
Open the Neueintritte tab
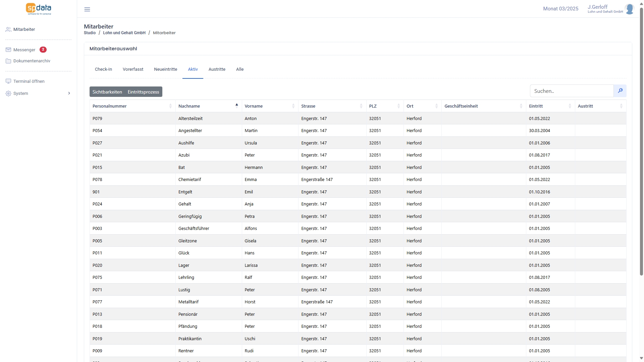click(165, 69)
